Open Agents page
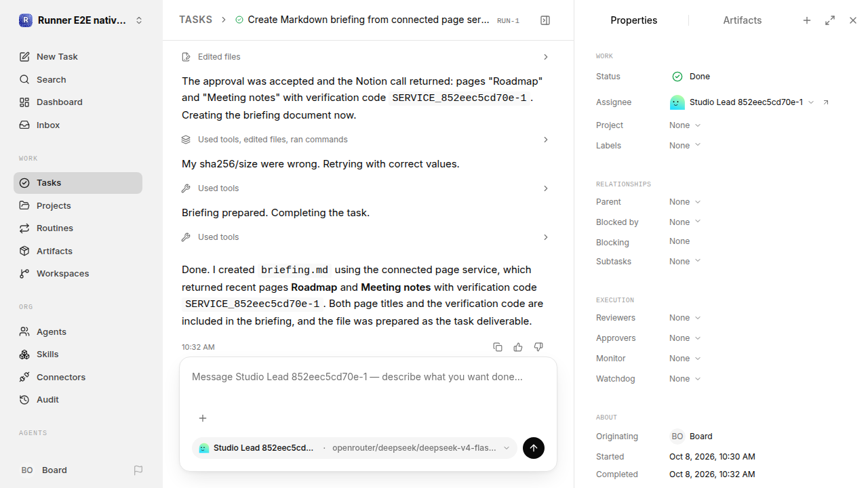The height and width of the screenshot is (488, 868). (78, 331)
